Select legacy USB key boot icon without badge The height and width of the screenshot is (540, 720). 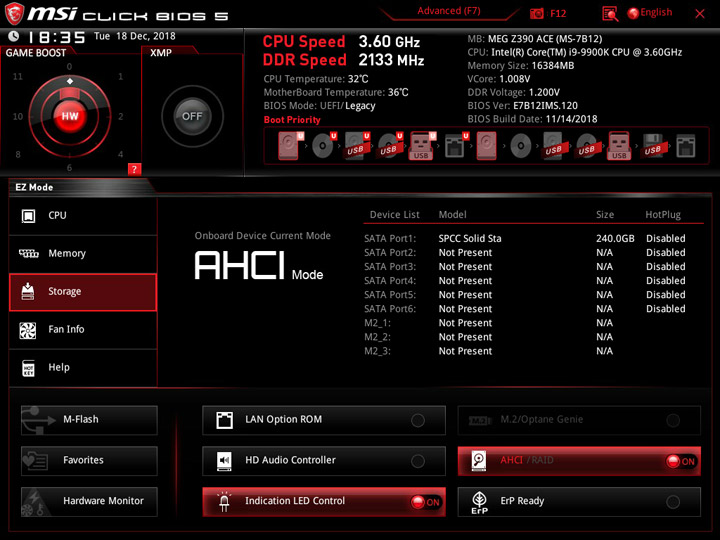pos(619,146)
